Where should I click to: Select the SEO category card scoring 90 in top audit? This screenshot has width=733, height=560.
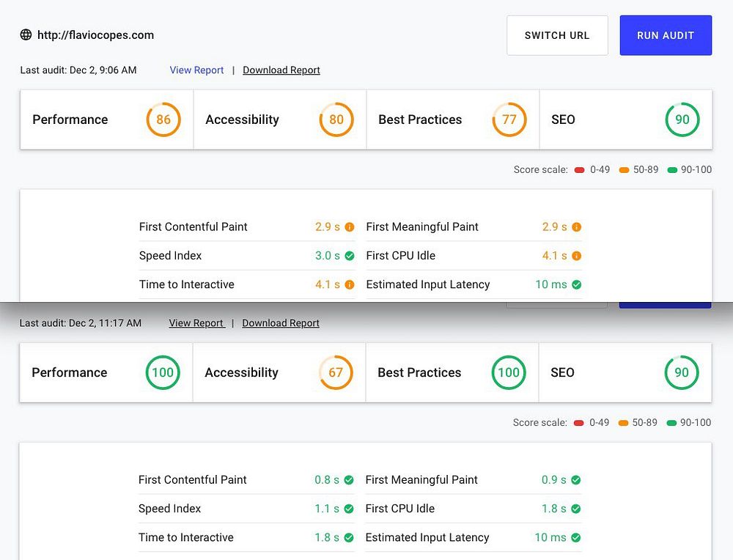pos(625,119)
